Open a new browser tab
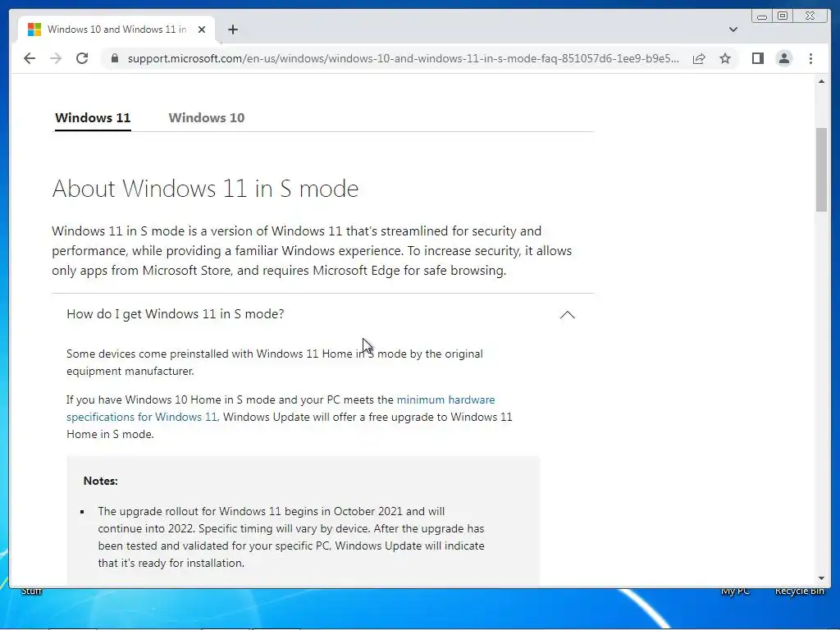 (232, 30)
